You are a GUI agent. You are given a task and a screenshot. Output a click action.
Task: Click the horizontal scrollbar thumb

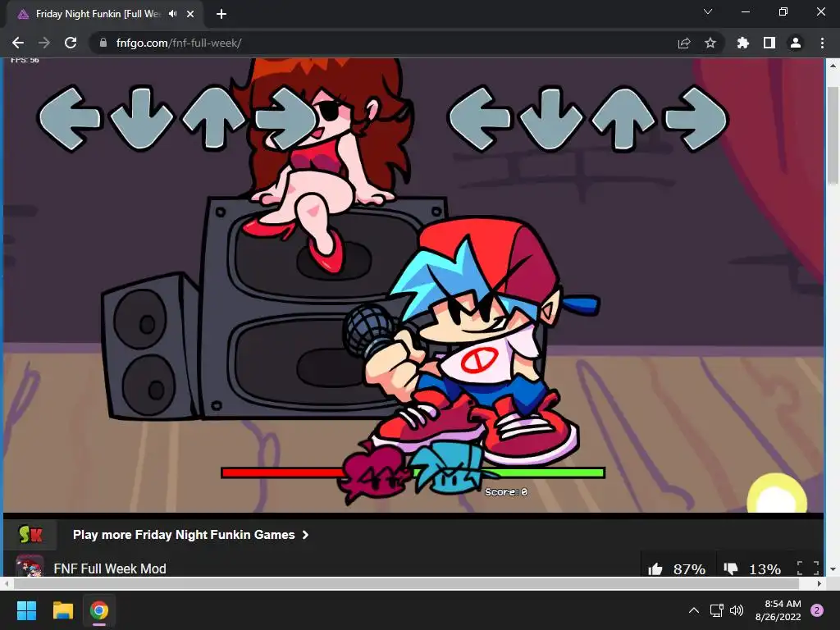[x=406, y=583]
